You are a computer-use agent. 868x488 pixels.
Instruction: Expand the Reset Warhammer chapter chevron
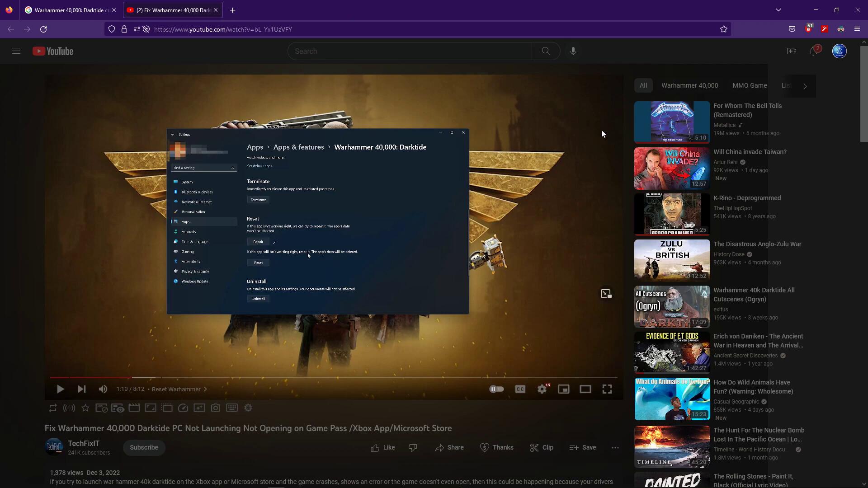[x=205, y=389]
